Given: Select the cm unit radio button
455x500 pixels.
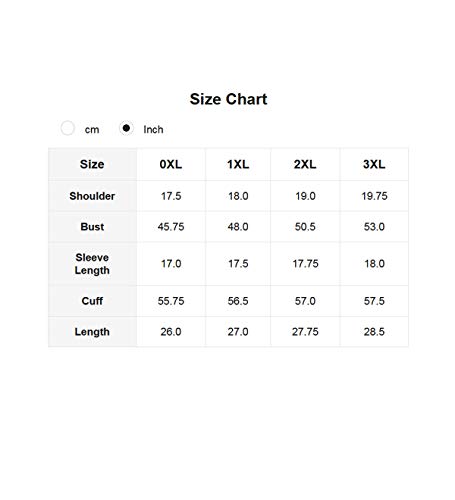Looking at the screenshot, I should point(67,128).
